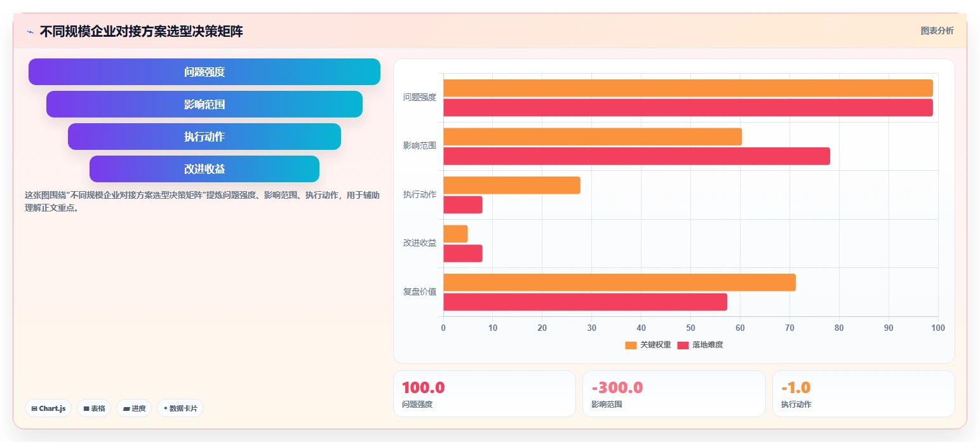Click the 100.0 问题强度 data card
The height and width of the screenshot is (442, 980).
(x=484, y=394)
